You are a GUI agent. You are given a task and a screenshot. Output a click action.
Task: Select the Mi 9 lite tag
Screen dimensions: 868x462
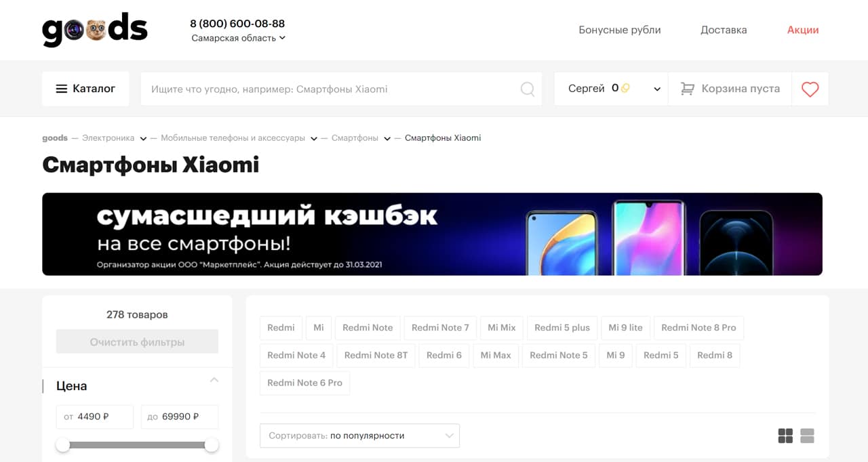(x=625, y=328)
